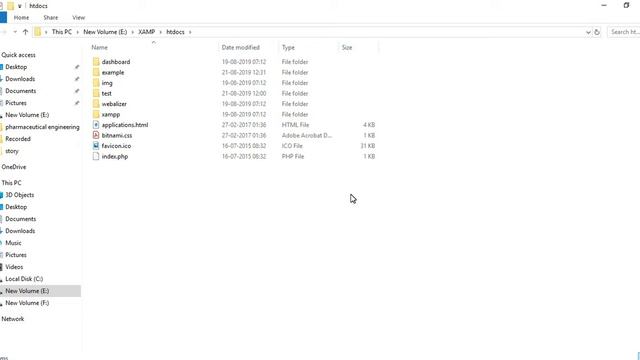
Task: Open the View ribbon tab
Action: [x=78, y=18]
